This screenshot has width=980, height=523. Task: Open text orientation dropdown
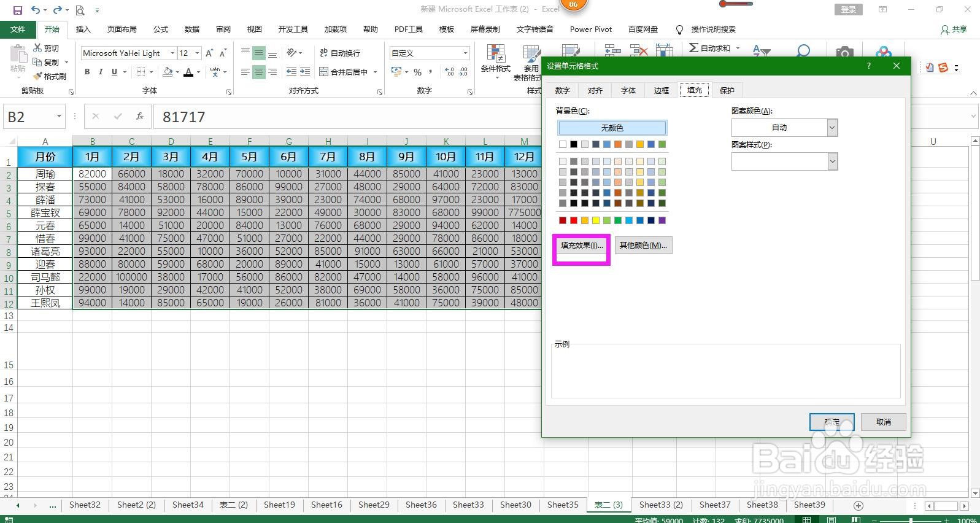point(295,53)
